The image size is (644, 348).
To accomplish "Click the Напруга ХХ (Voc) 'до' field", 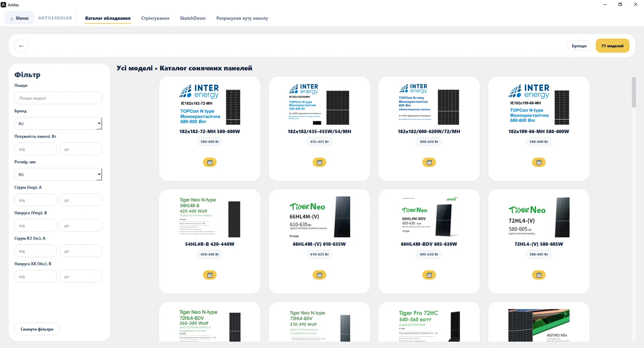I will coord(81,277).
